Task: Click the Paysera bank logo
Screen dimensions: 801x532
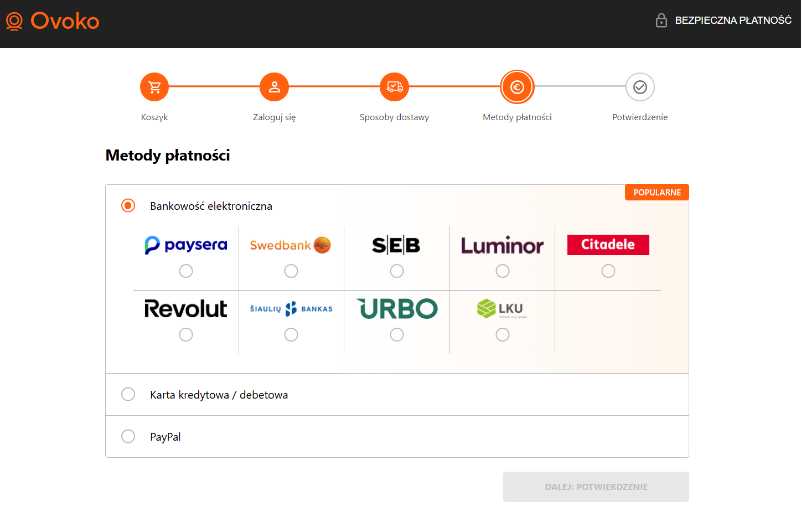Action: click(x=186, y=245)
